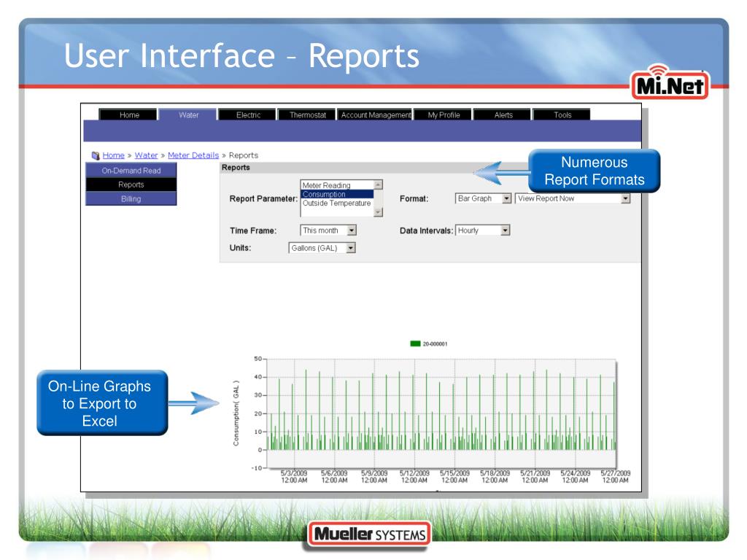Select Reports in the sidebar menu

coord(131,184)
